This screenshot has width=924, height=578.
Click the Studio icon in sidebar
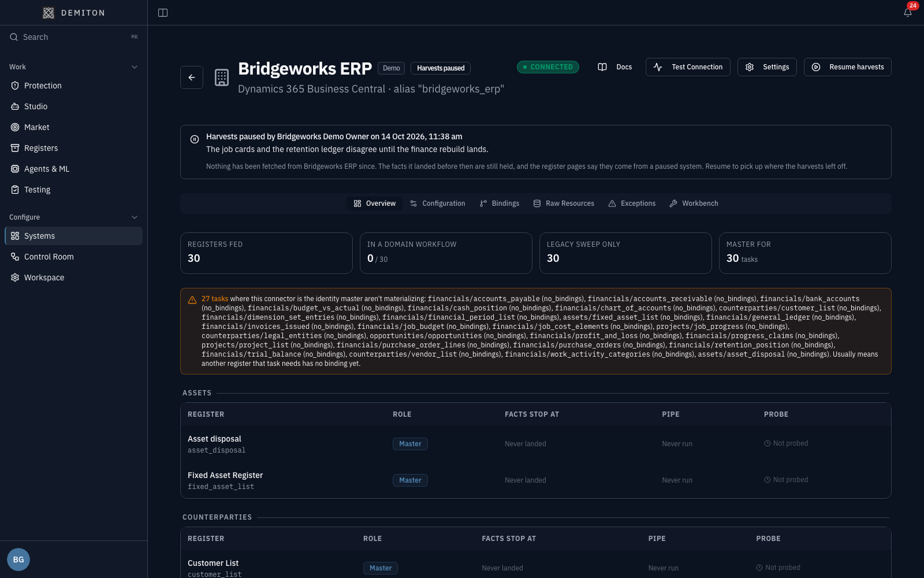(15, 106)
